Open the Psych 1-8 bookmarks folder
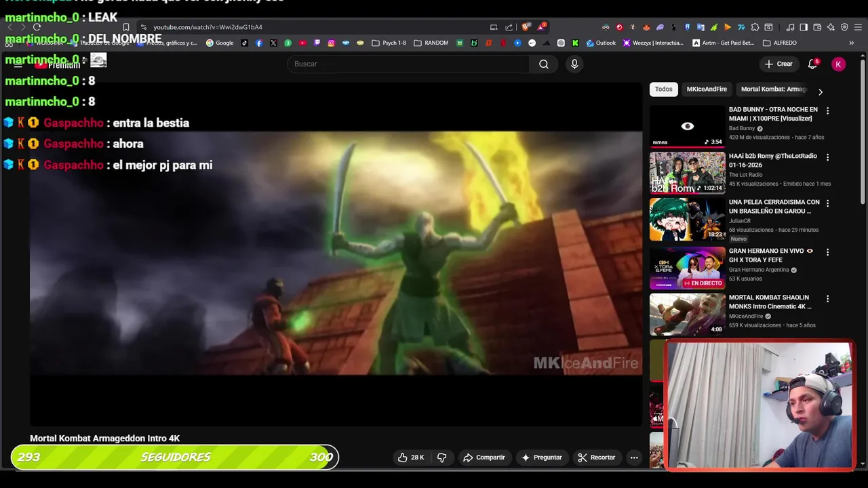868x488 pixels. coord(389,43)
